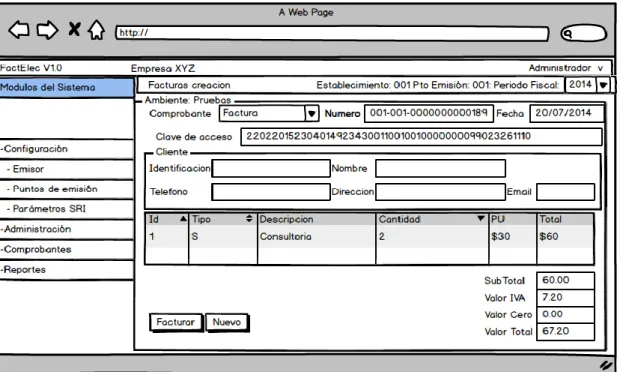Toggle sort on Tipo column
The image size is (620, 372).
click(249, 219)
